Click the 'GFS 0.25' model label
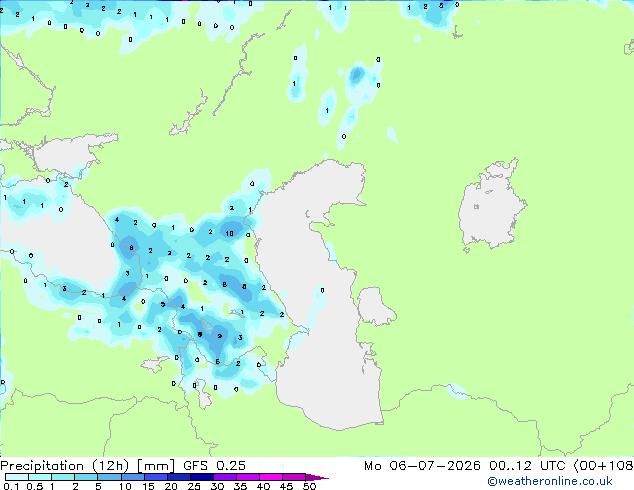This screenshot has width=634, height=490. click(x=214, y=466)
